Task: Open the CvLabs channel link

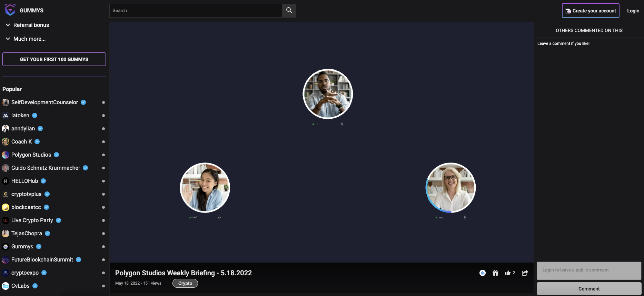Action: pyautogui.click(x=20, y=286)
